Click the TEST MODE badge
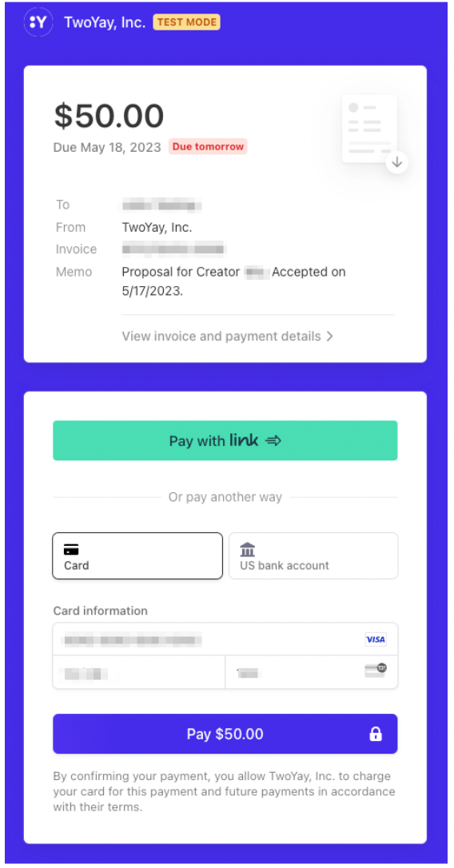This screenshot has width=454, height=868. (x=186, y=22)
